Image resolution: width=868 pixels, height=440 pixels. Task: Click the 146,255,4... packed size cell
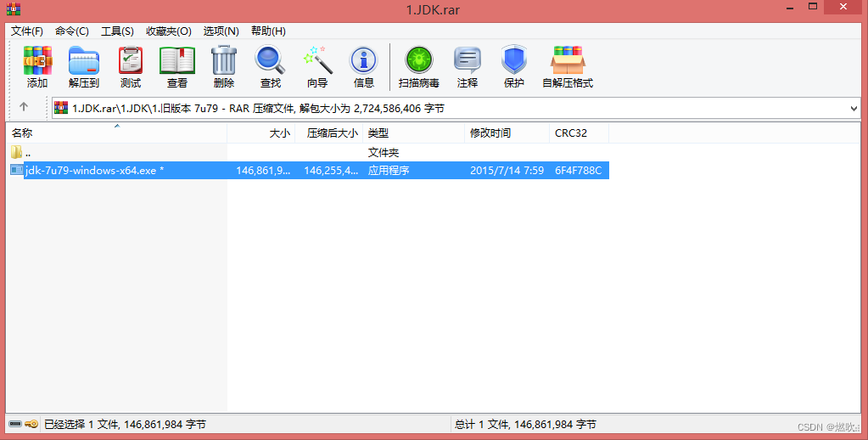point(331,170)
